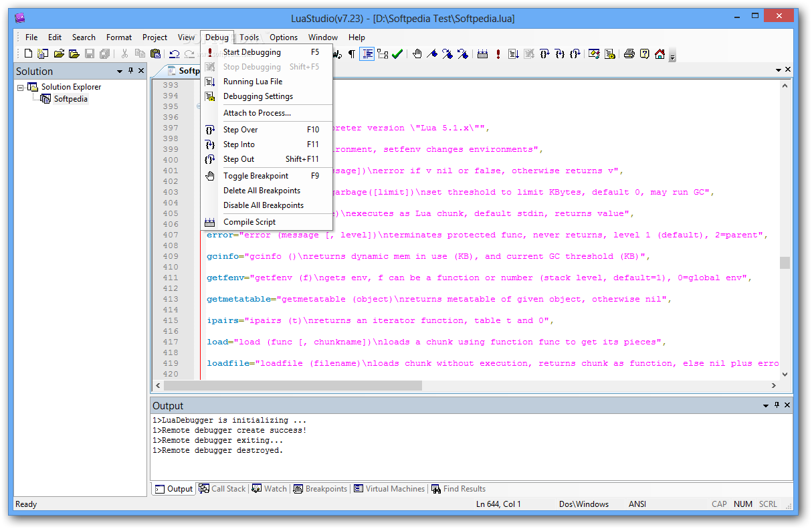Click the Home toolbar icon
The image size is (812, 529).
coord(659,54)
